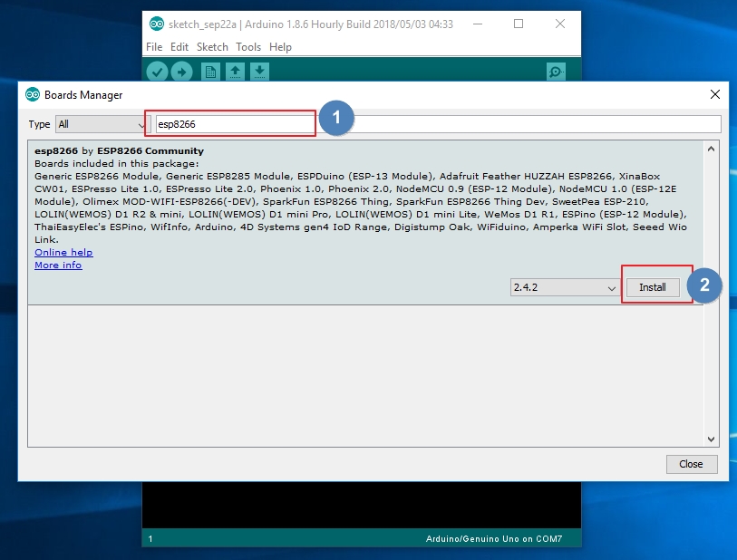Maximize the Arduino sketch window
Image resolution: width=737 pixels, height=560 pixels.
point(519,24)
